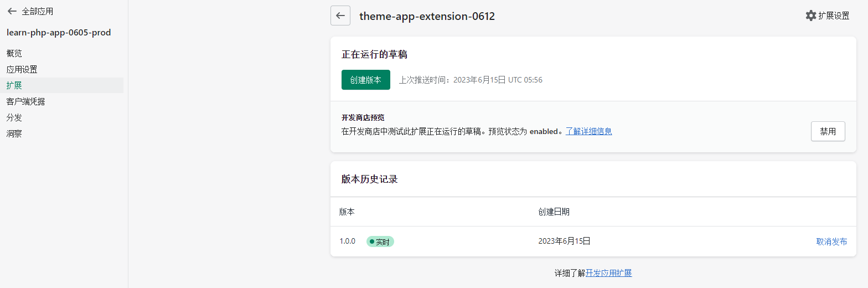Open the 洞察 section
The width and height of the screenshot is (868, 288).
click(14, 133)
